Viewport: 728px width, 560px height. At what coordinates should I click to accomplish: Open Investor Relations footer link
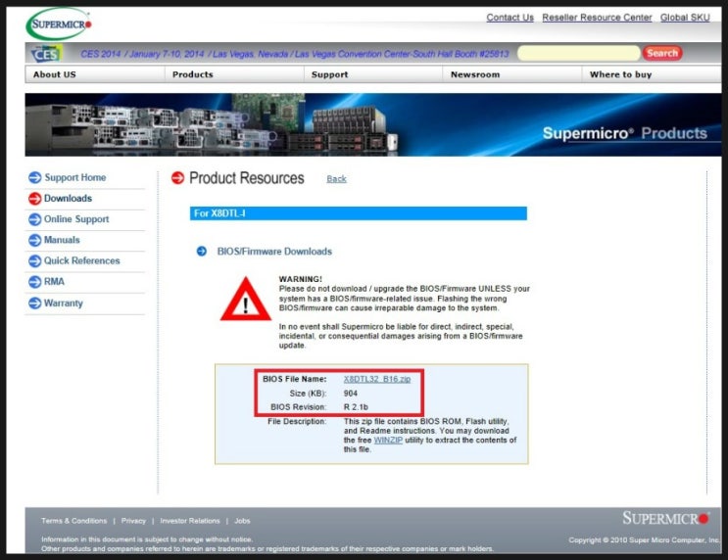[x=190, y=521]
